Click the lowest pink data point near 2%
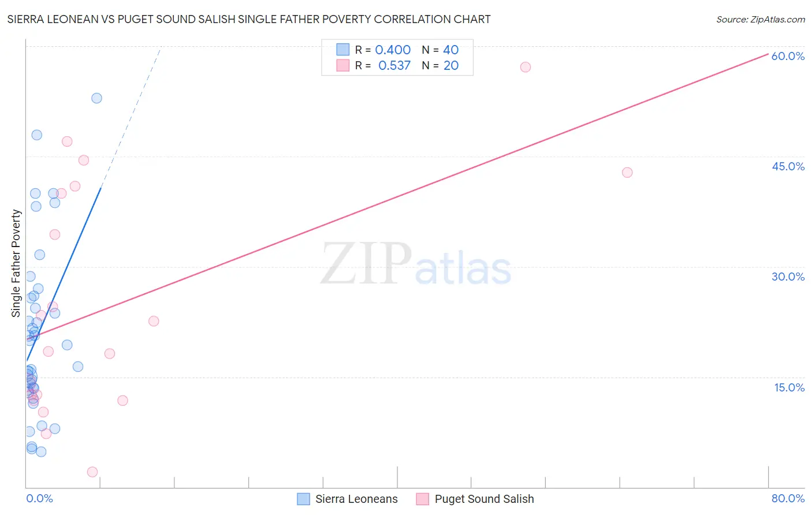The image size is (812, 515). click(x=92, y=472)
